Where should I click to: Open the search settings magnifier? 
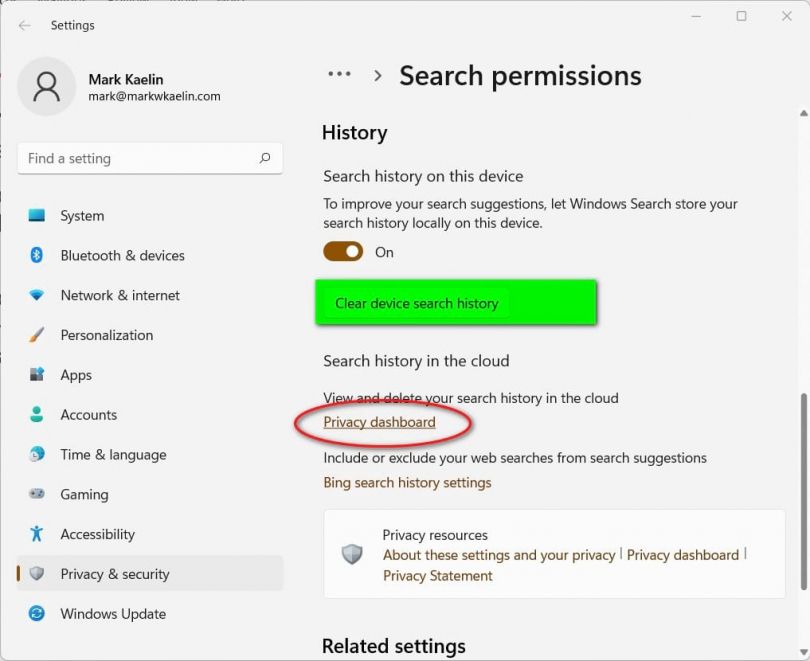point(265,158)
